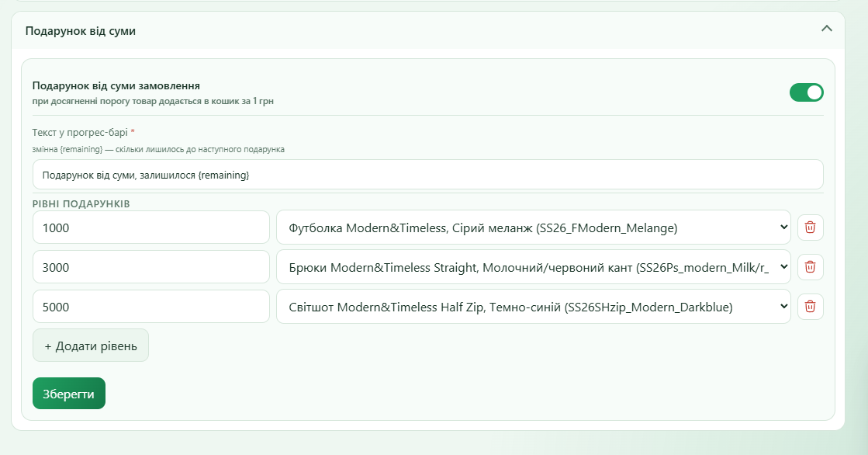
Task: Delete the 1000 gift level row
Action: 810,227
